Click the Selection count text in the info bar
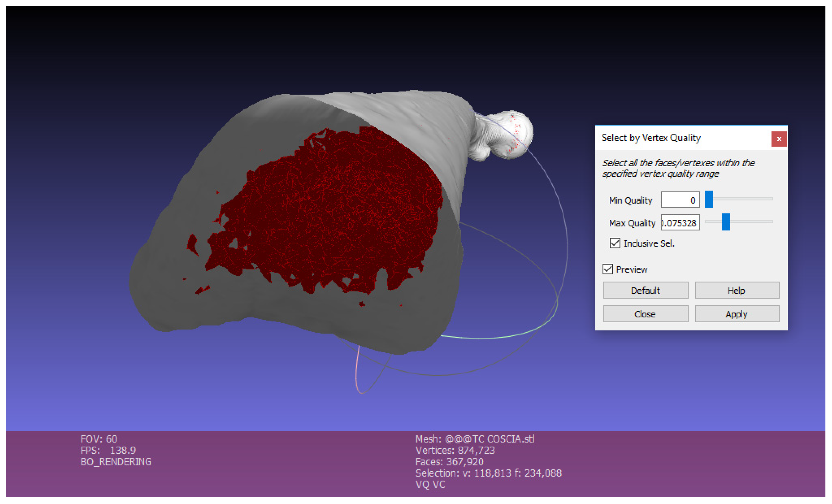This screenshot has height=504, width=832. tap(488, 473)
